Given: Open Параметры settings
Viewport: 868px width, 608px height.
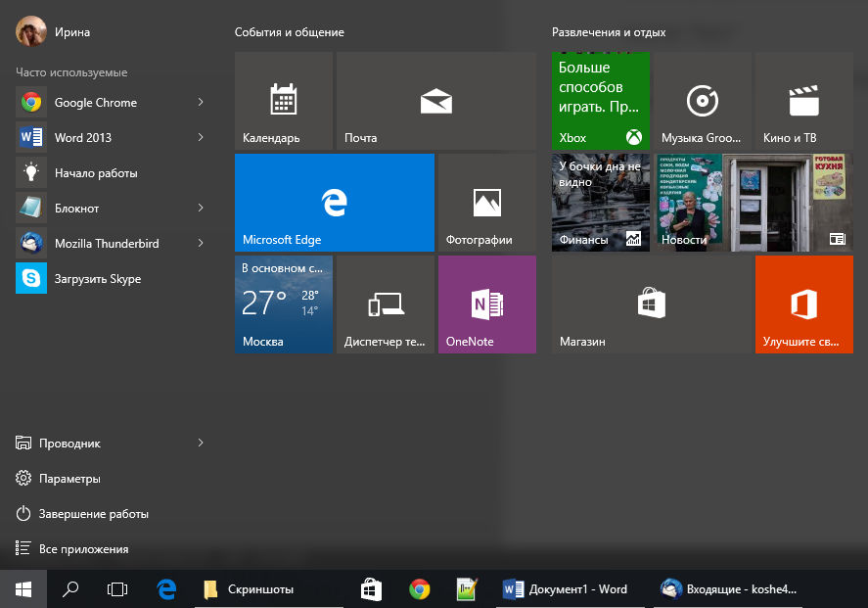Looking at the screenshot, I should pos(69,479).
